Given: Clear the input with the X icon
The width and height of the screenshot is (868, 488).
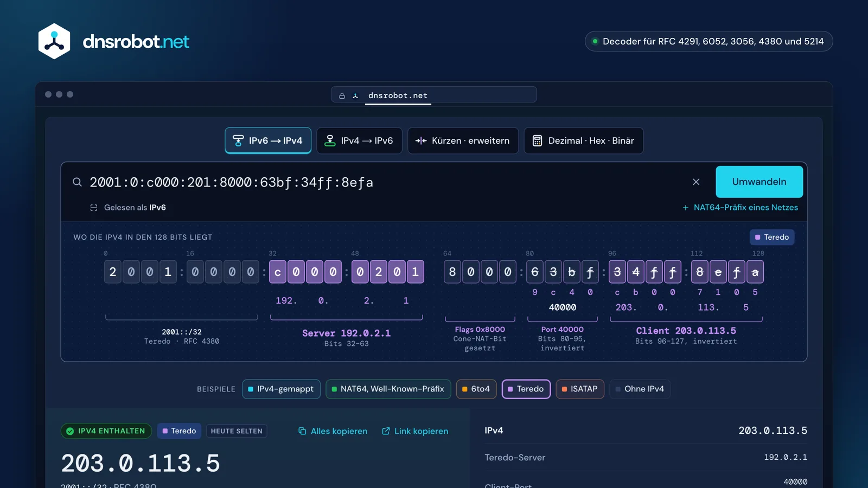Looking at the screenshot, I should coord(696,182).
